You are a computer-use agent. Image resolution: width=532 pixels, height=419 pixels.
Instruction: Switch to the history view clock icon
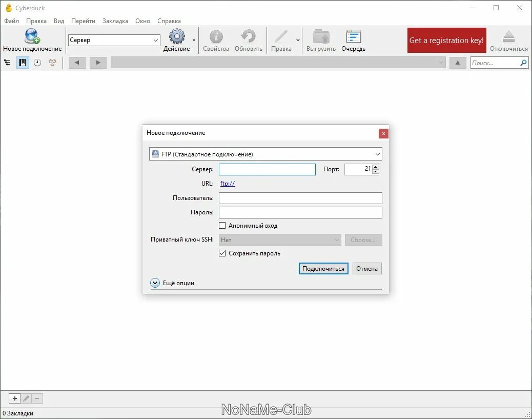click(x=36, y=62)
